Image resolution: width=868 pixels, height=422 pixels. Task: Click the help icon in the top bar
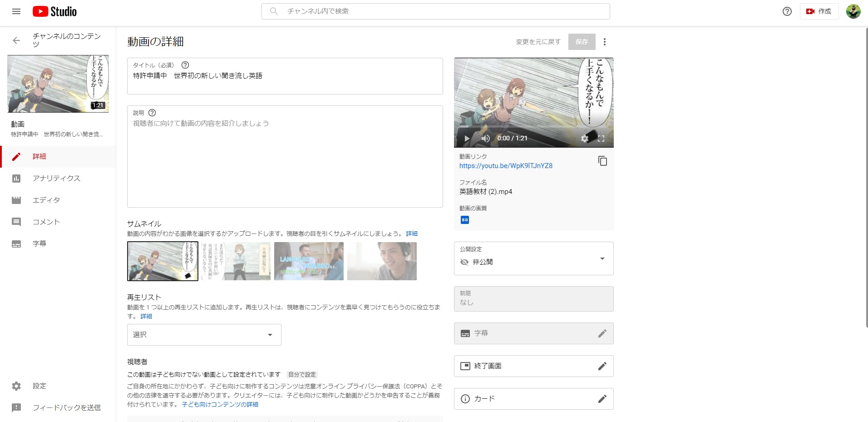click(x=787, y=11)
